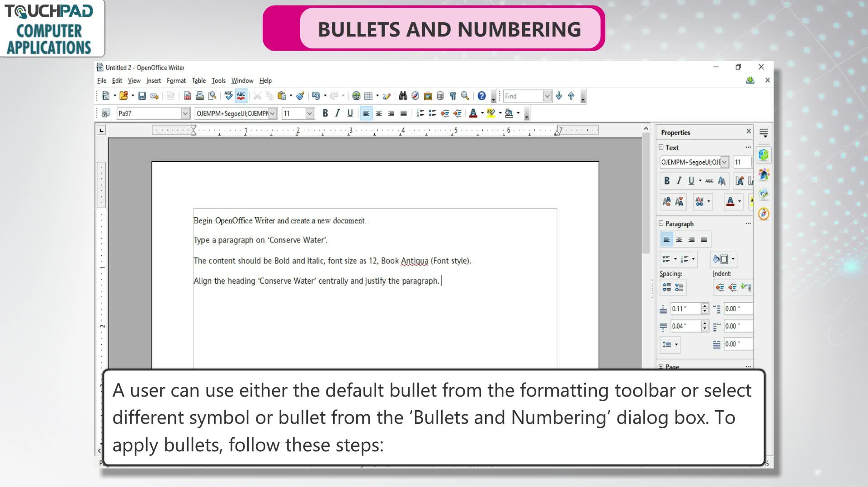Click the Find Next down arrow
This screenshot has width=868, height=487.
(559, 96)
